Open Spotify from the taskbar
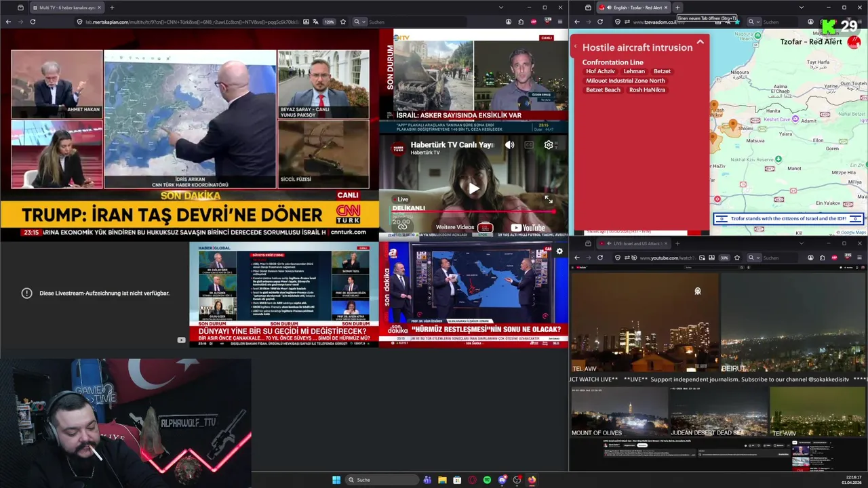The height and width of the screenshot is (488, 868). [x=487, y=480]
